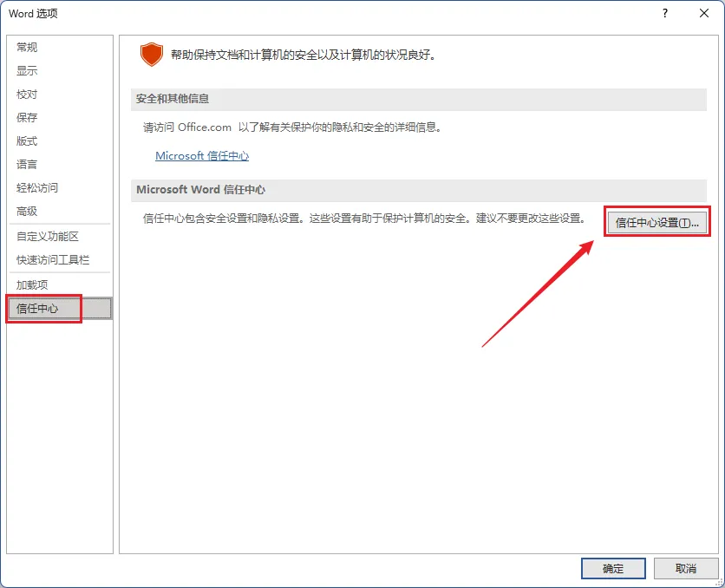Click the Microsoft Word 信任中心 section header
The image size is (725, 588).
pyautogui.click(x=419, y=190)
